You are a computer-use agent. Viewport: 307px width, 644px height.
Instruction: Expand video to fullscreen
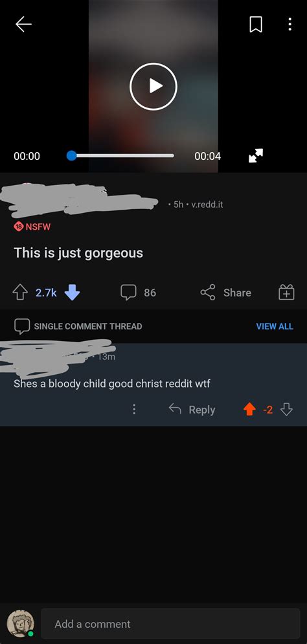(x=256, y=156)
